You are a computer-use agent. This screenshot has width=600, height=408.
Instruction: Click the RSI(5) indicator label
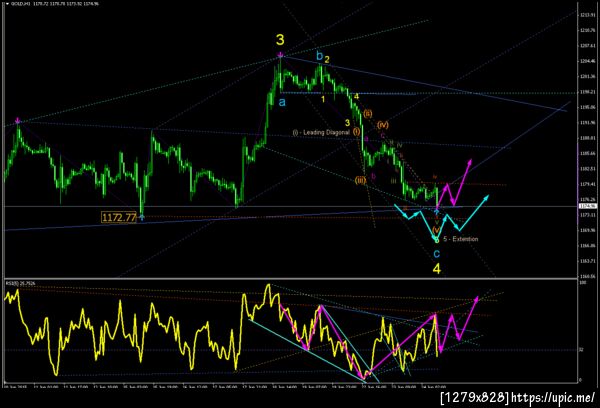[x=20, y=283]
